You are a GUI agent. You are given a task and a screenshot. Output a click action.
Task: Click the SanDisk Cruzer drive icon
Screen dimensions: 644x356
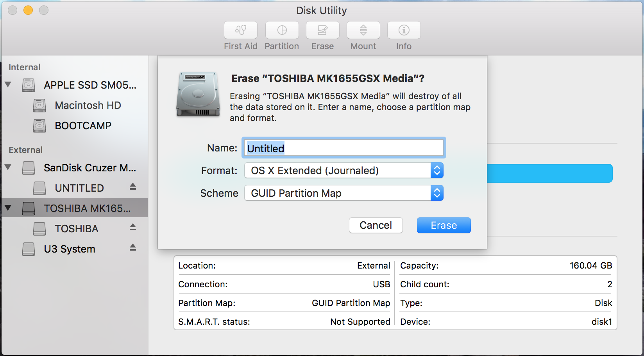pyautogui.click(x=29, y=168)
